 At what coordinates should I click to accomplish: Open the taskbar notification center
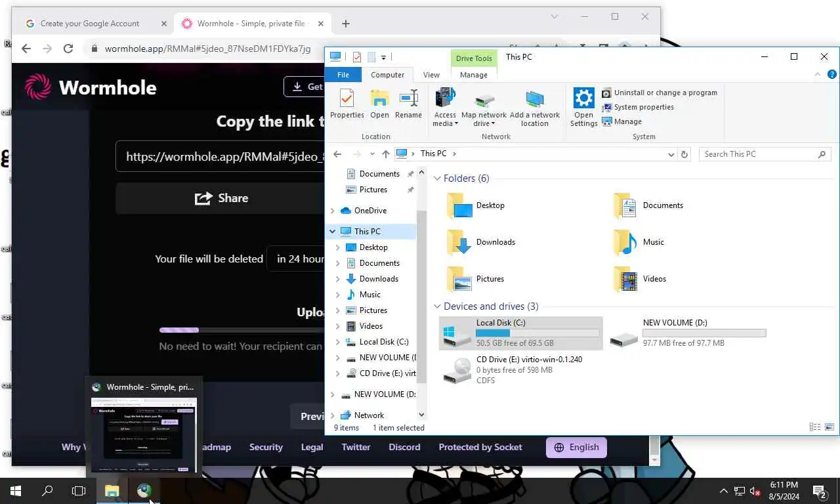point(819,491)
